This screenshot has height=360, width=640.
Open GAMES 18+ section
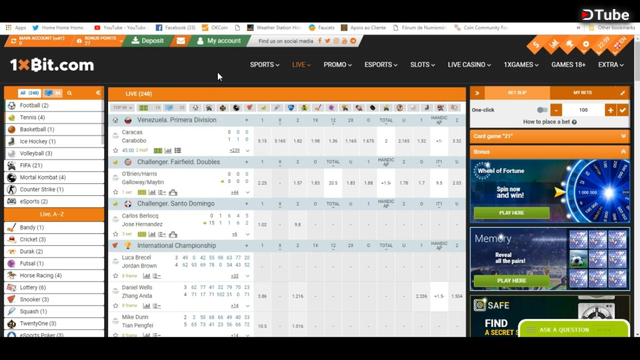coord(568,64)
